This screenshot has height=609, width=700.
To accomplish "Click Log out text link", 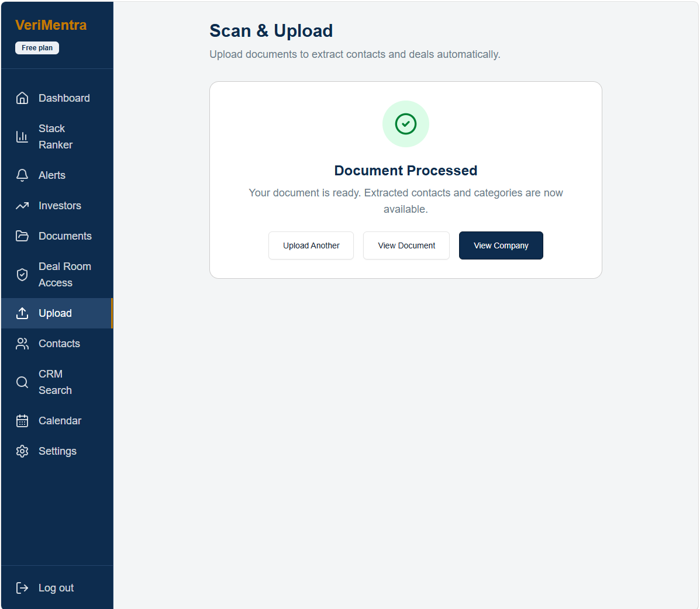I will (x=56, y=588).
